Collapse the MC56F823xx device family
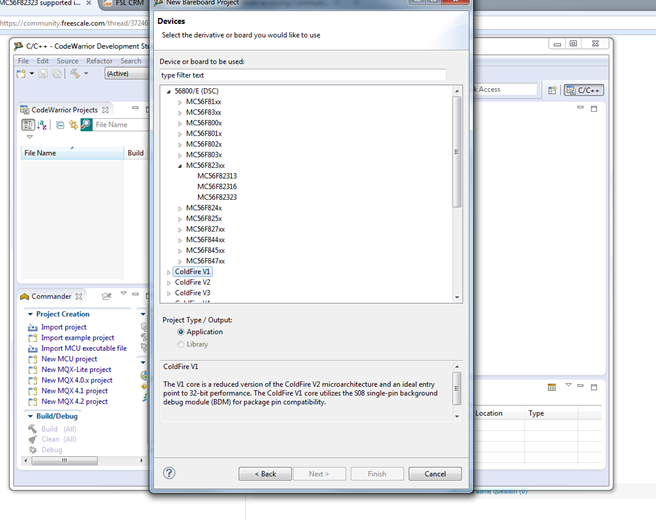Screen dimensions: 656x520 180,166
